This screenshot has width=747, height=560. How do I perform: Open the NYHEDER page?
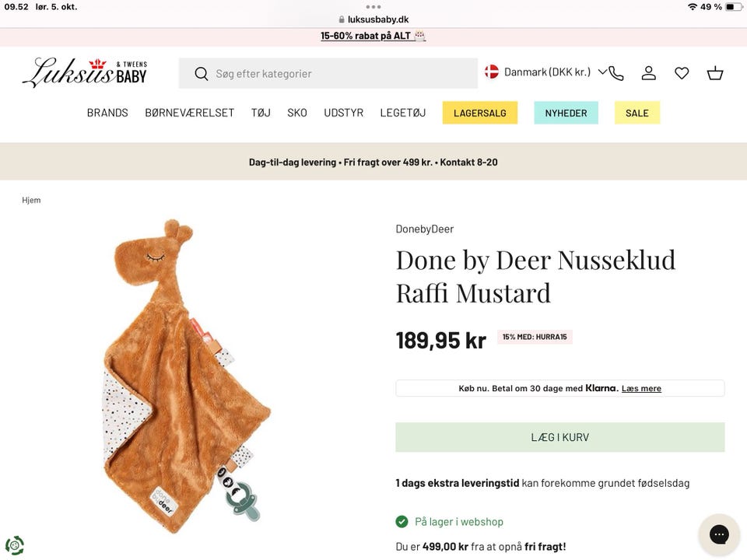(x=566, y=113)
